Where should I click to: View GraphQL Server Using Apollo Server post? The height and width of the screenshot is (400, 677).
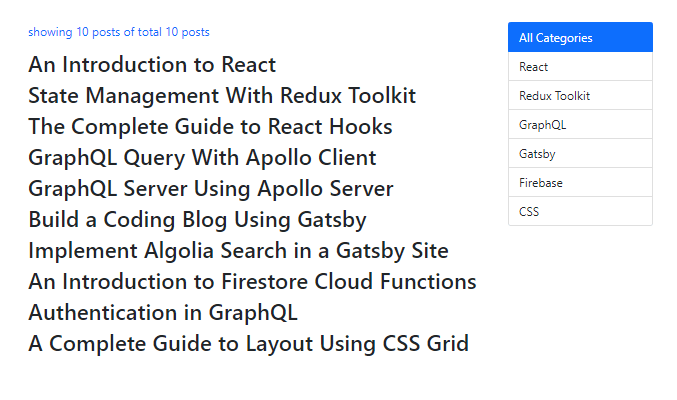210,189
